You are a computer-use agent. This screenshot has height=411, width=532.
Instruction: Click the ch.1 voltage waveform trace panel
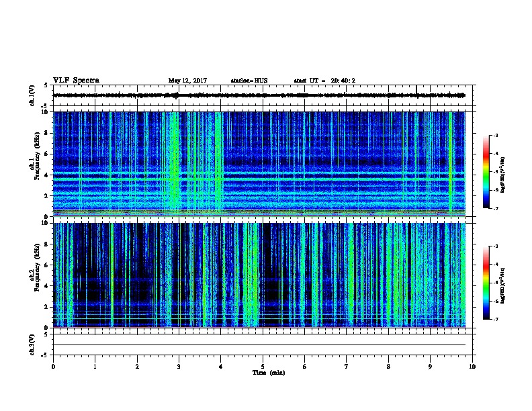pyautogui.click(x=263, y=95)
